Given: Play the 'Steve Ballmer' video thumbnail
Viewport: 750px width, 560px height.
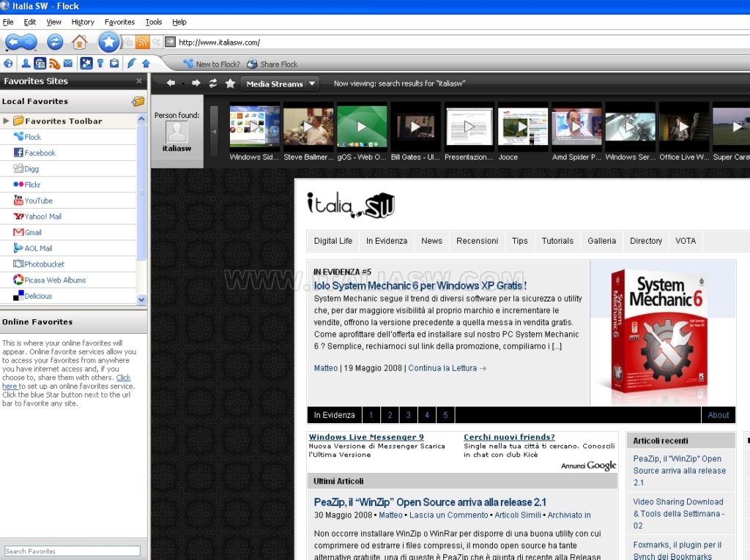Looking at the screenshot, I should point(308,126).
